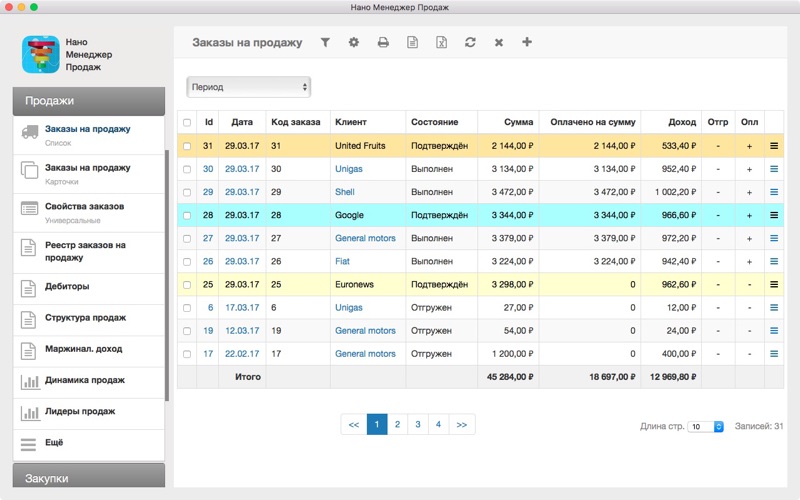
Task: Click the delete cross icon in toolbar
Action: point(499,42)
